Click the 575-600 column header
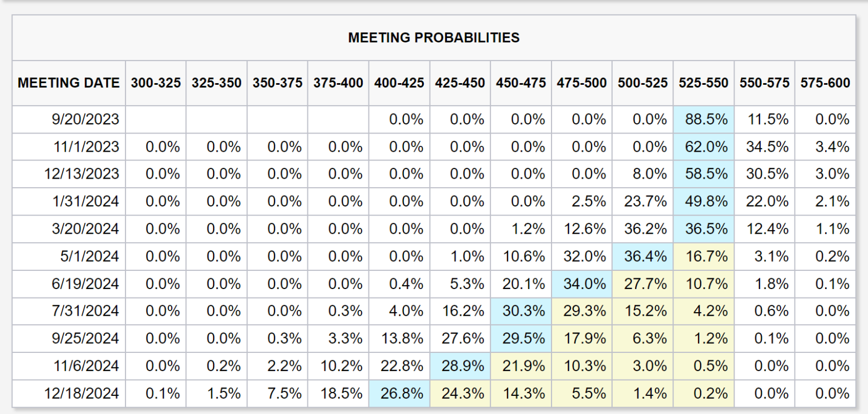 825,83
